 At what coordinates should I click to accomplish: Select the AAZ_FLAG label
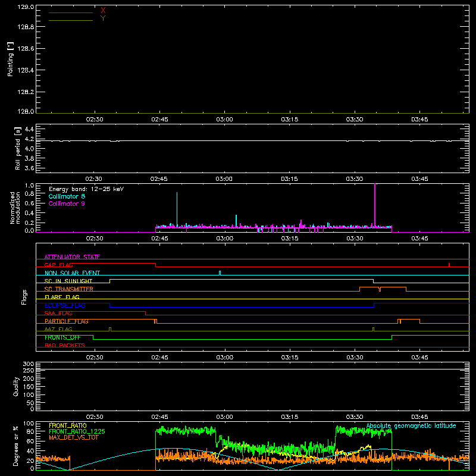pyautogui.click(x=58, y=329)
